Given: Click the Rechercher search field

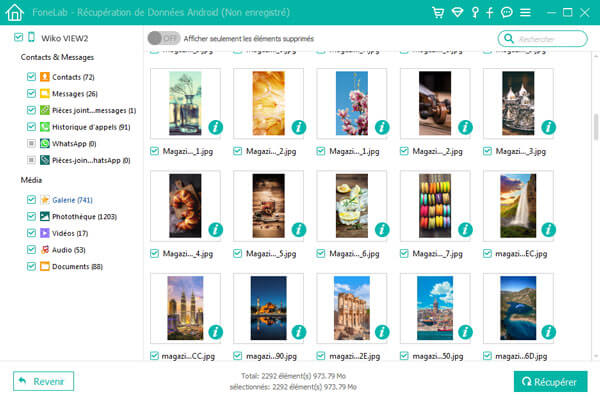Looking at the screenshot, I should tap(543, 39).
